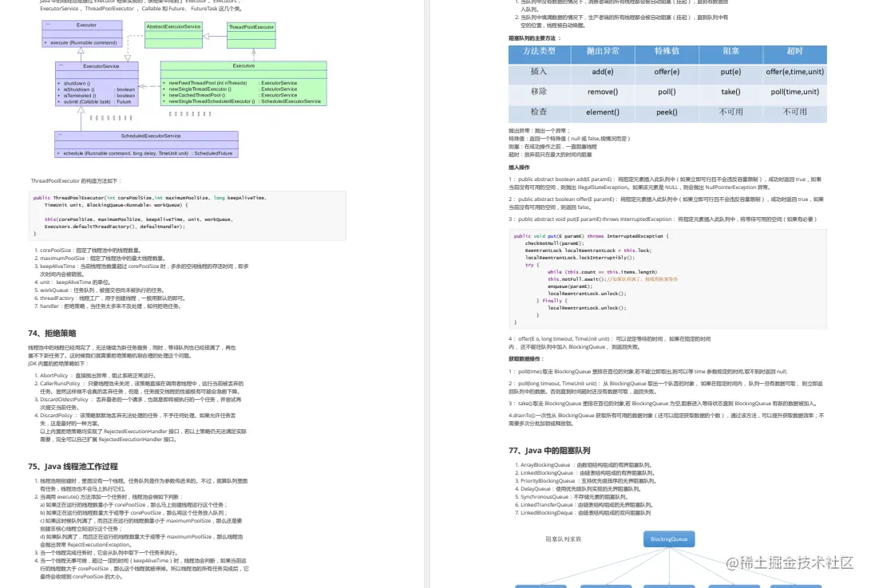Click the "检查" row label in the table
The image size is (871, 588).
click(x=539, y=112)
